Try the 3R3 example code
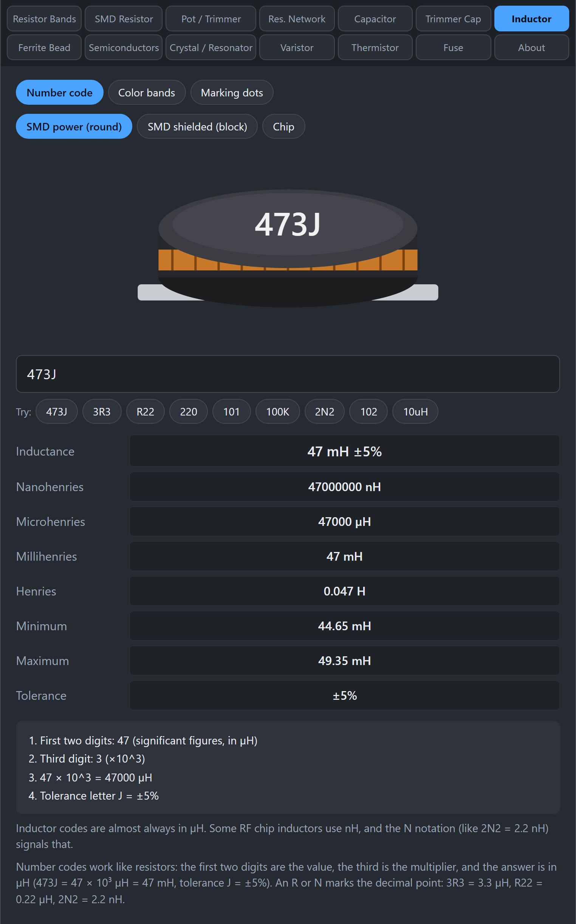 [102, 411]
